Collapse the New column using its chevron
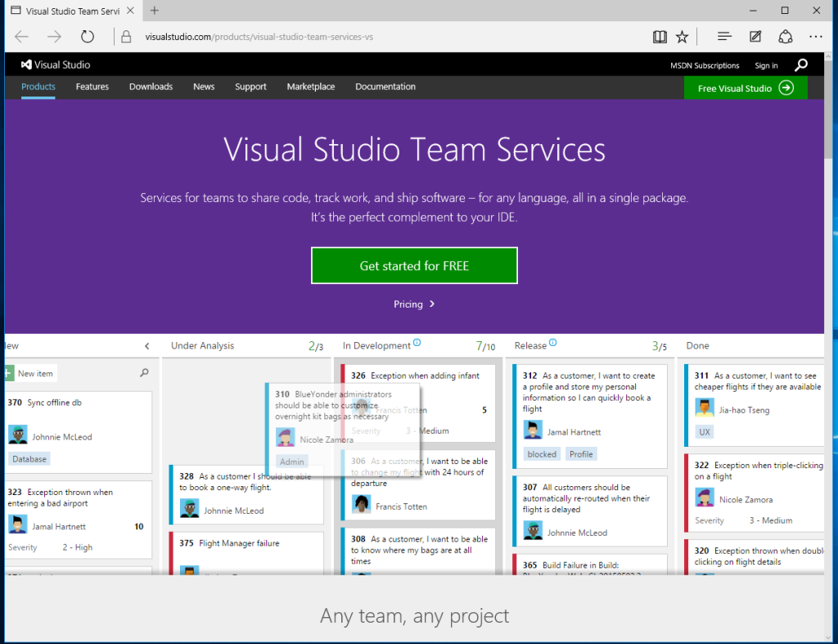 coord(146,345)
